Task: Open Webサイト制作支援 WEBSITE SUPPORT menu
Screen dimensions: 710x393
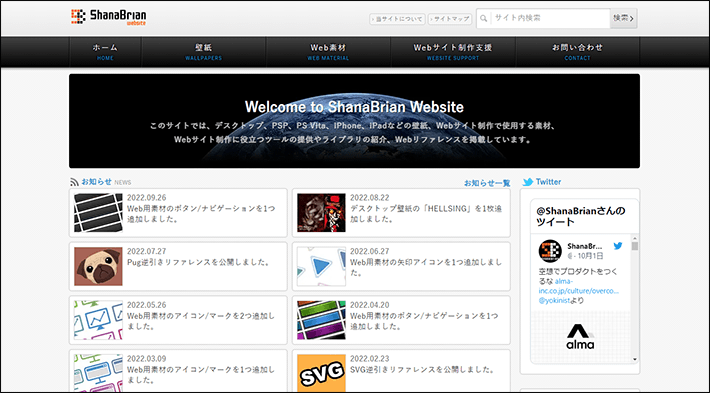Action: coord(453,52)
